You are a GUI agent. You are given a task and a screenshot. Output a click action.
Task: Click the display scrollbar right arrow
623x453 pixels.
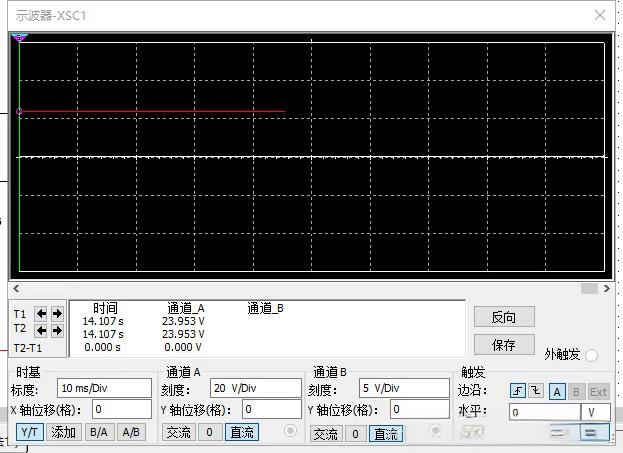(606, 288)
